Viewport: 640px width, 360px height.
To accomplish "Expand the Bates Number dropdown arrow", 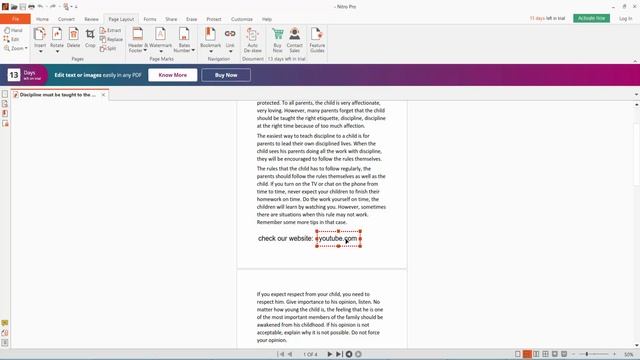I will tap(193, 50).
